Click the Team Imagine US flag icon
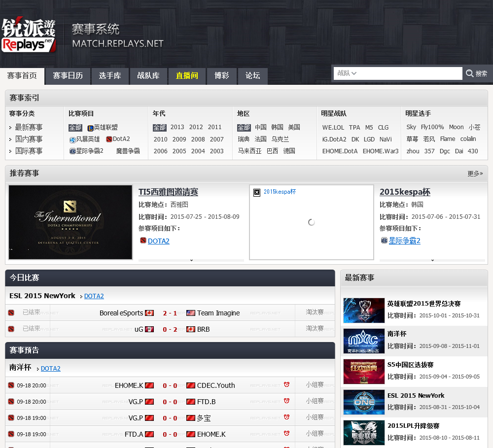The height and width of the screenshot is (448, 493). click(x=190, y=313)
